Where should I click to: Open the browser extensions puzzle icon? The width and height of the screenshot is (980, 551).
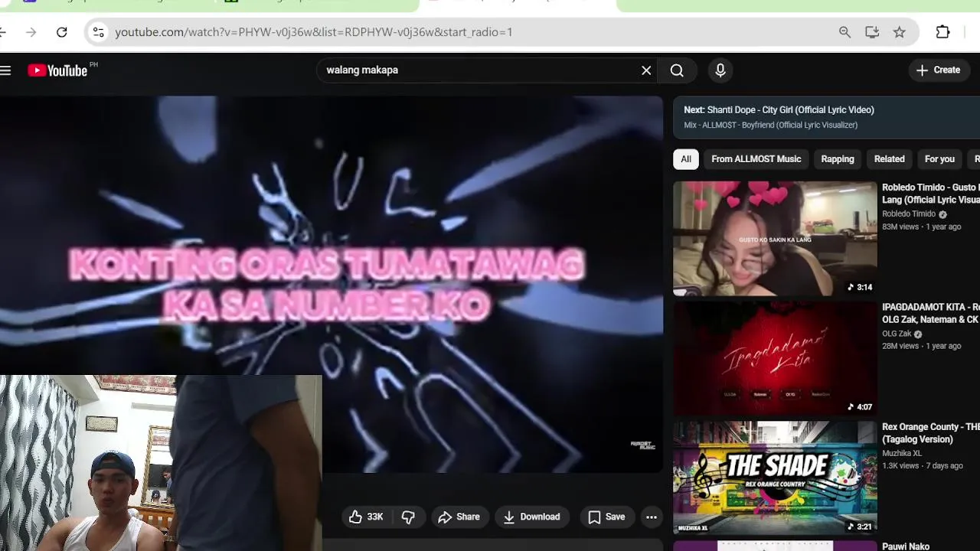pyautogui.click(x=942, y=32)
